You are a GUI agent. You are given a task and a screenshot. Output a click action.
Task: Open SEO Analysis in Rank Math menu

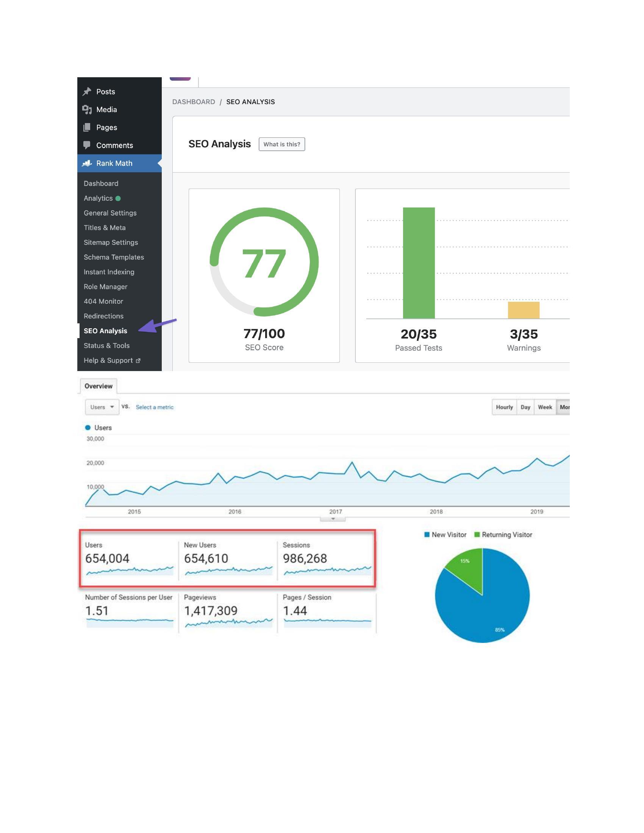pyautogui.click(x=105, y=331)
